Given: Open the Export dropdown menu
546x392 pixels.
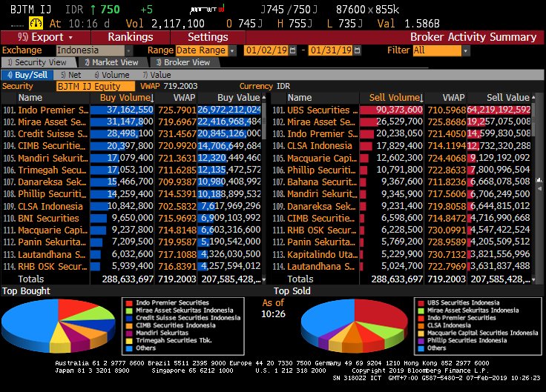Looking at the screenshot, I should point(45,37).
